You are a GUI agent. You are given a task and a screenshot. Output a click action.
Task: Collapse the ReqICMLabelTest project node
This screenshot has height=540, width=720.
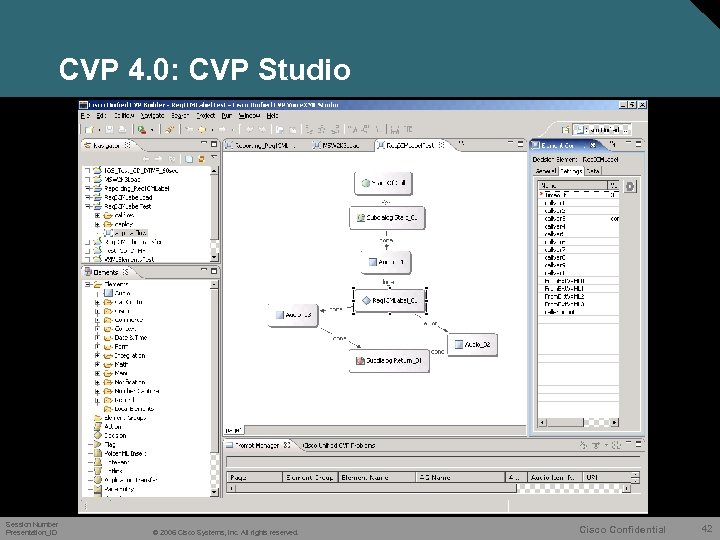point(88,206)
